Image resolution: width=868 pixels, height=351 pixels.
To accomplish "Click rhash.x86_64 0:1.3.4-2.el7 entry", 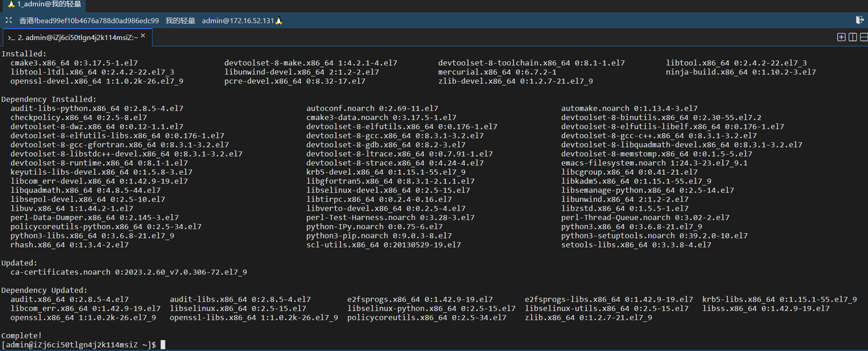I will coord(69,245).
